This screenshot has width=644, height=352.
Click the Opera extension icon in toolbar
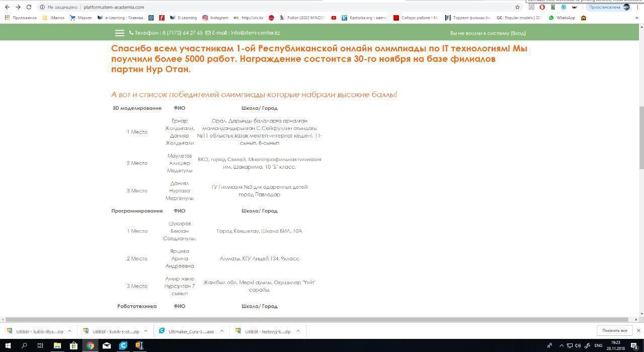coord(542,7)
